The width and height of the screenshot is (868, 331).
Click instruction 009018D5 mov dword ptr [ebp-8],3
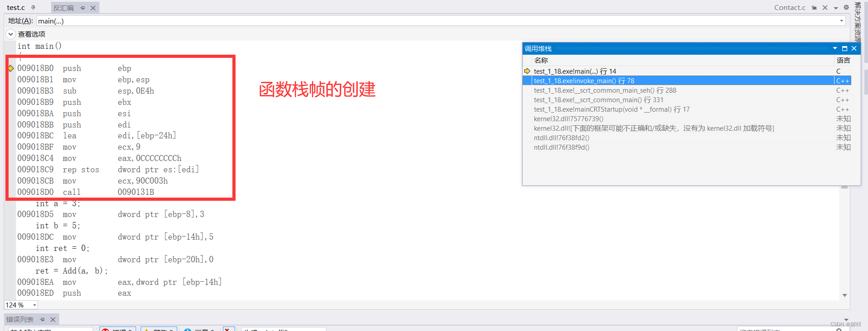111,214
